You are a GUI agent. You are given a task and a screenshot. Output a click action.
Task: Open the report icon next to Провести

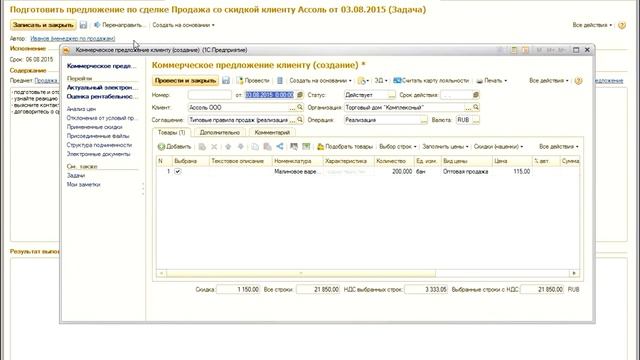280,80
